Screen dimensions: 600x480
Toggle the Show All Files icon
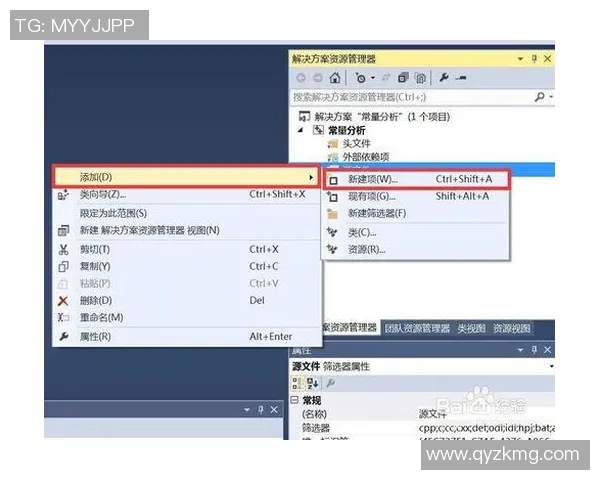click(x=421, y=78)
